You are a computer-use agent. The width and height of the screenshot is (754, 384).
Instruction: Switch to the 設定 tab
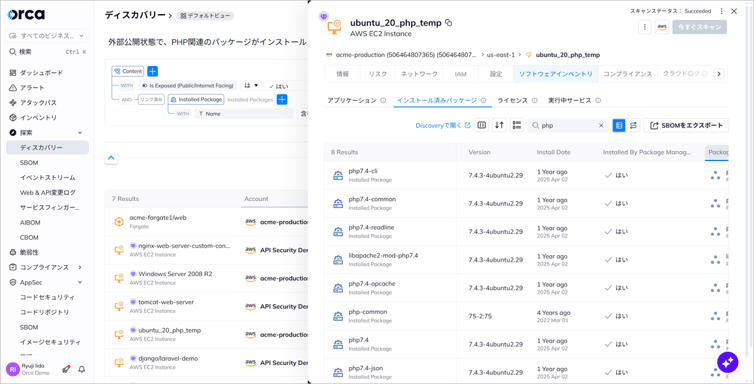pyautogui.click(x=496, y=74)
